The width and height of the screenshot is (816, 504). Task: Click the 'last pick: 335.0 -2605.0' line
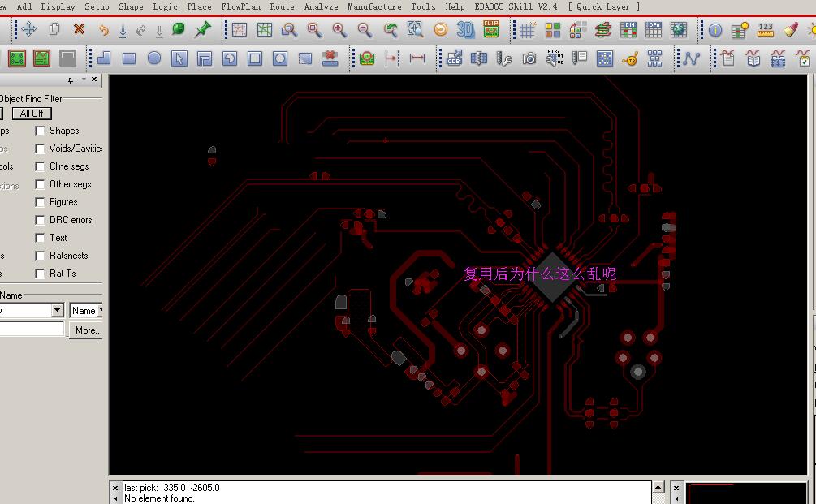coord(172,487)
